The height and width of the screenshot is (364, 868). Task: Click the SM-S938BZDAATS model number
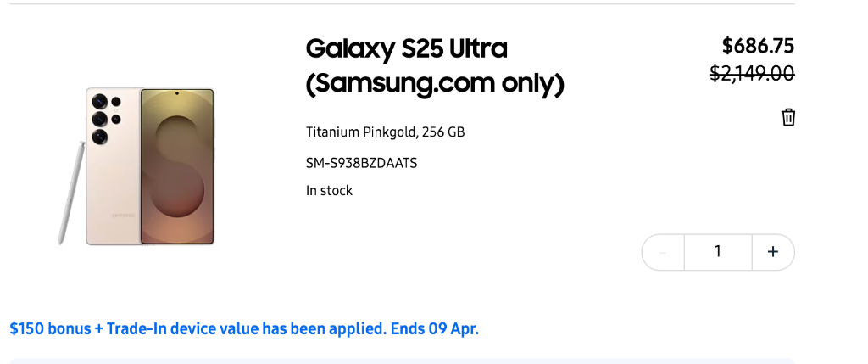pos(361,162)
